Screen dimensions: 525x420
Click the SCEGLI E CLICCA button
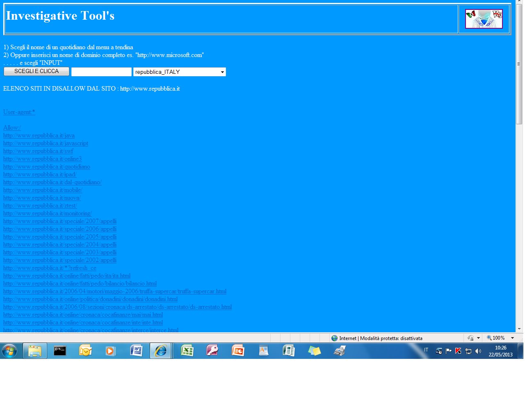37,71
